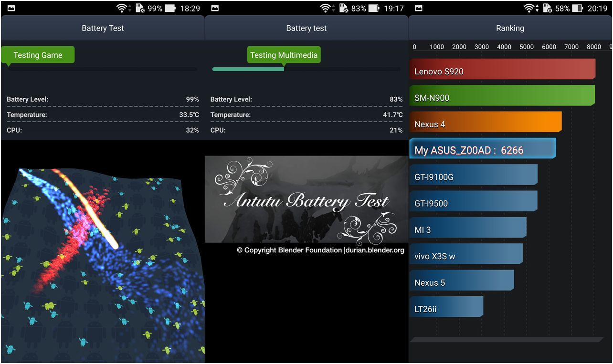Tap the Wi-Fi icon in the 58% status bar
This screenshot has height=364, width=613.
(x=529, y=8)
